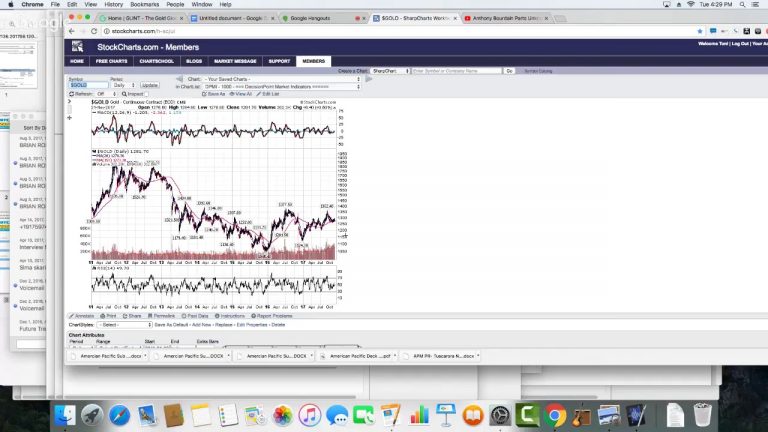Open the Bookmarks menu in menu bar
768x432 pixels.
pyautogui.click(x=144, y=4)
